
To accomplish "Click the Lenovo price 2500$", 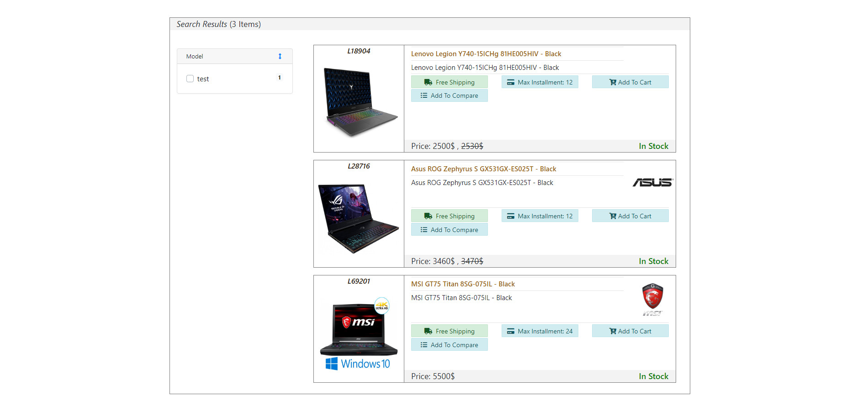I will coord(444,146).
